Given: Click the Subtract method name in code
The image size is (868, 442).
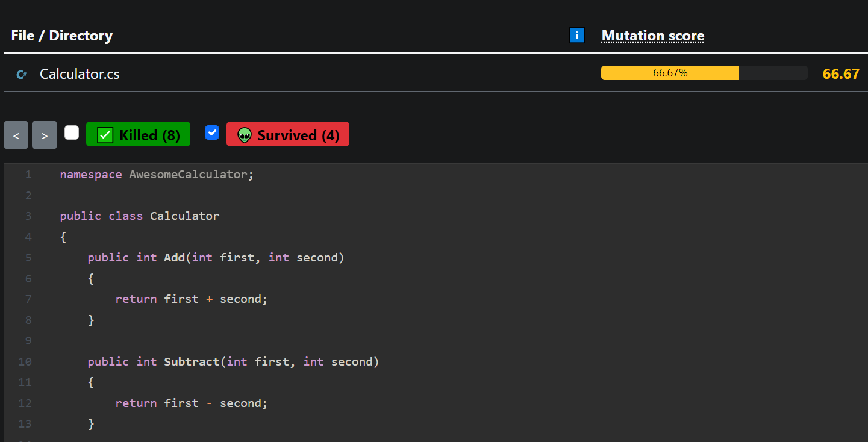Looking at the screenshot, I should point(192,362).
